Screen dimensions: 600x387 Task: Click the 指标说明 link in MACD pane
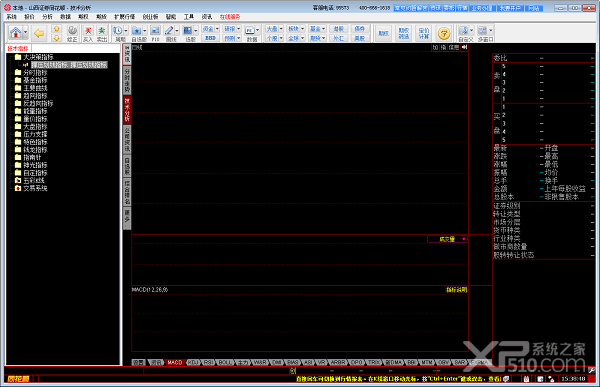(x=457, y=290)
